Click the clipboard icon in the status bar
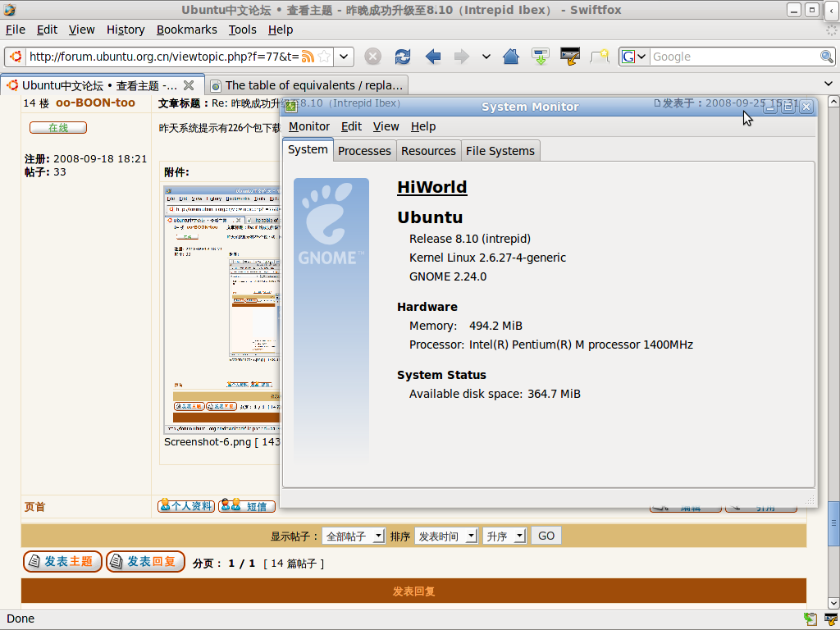This screenshot has width=840, height=630. (810, 619)
